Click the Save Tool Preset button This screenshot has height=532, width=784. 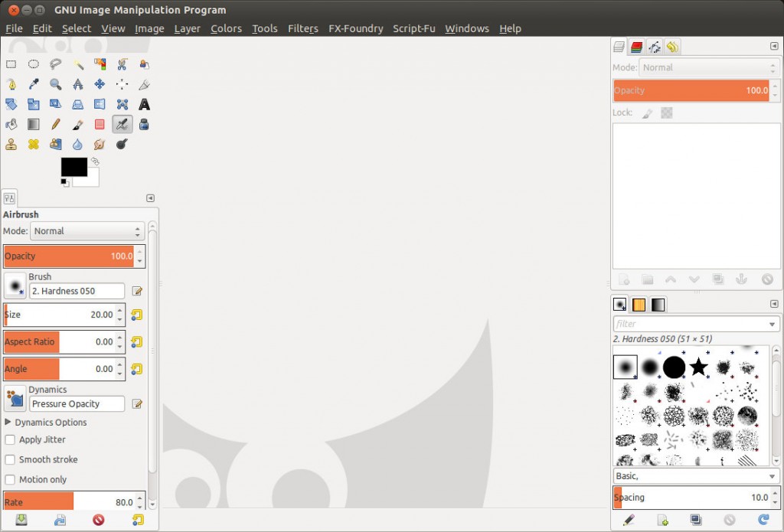21,520
